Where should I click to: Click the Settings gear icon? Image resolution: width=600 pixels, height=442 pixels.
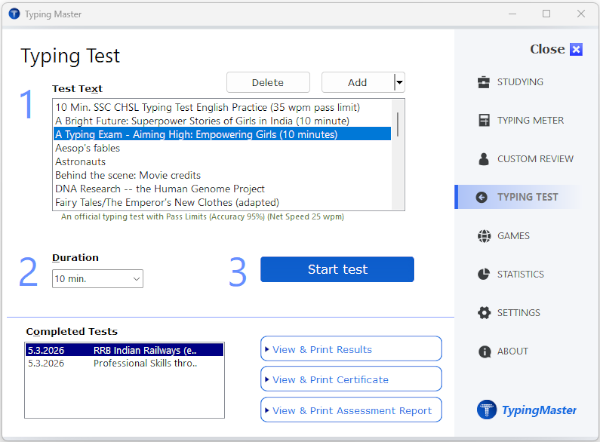tap(484, 313)
